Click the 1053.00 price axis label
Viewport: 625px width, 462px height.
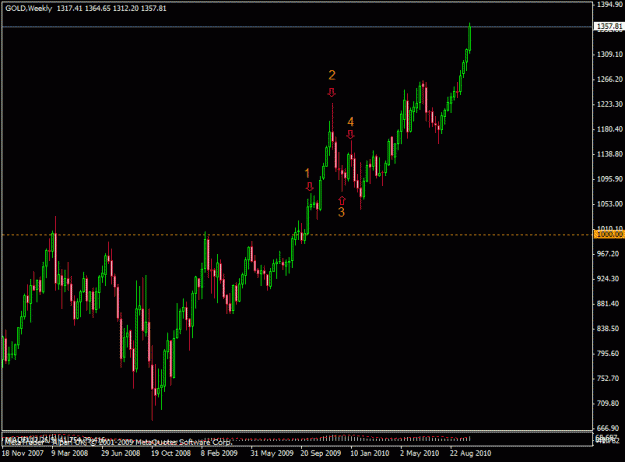tap(609, 204)
